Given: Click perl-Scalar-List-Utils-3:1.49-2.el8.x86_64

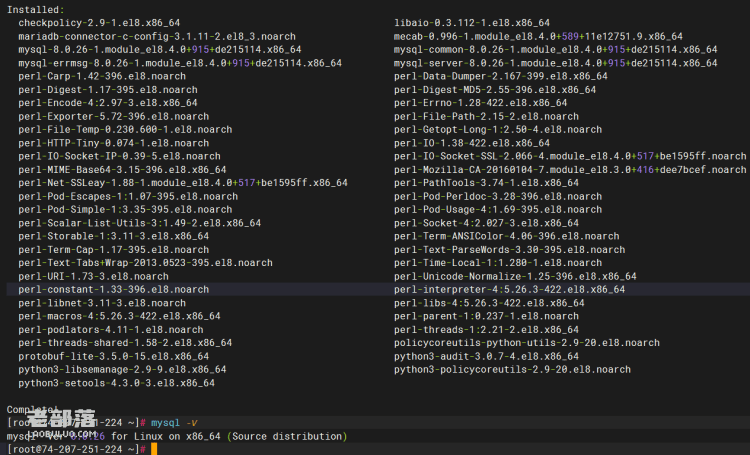Looking at the screenshot, I should coord(140,223).
